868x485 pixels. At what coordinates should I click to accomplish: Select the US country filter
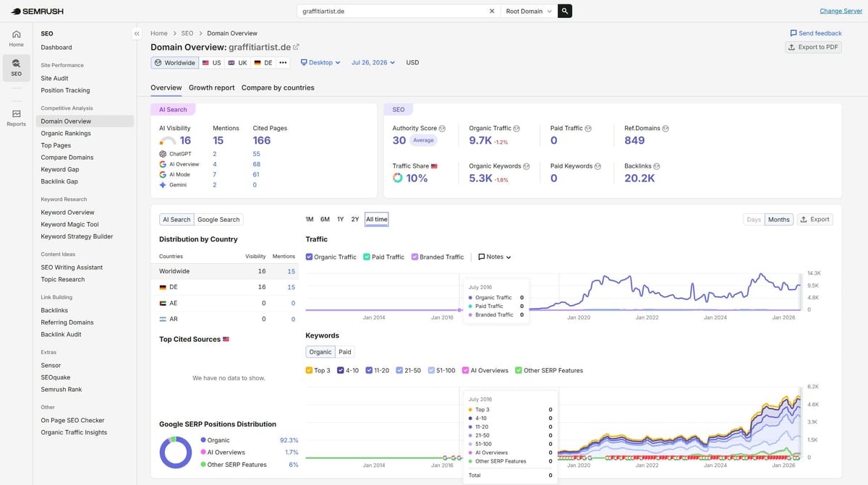[211, 63]
